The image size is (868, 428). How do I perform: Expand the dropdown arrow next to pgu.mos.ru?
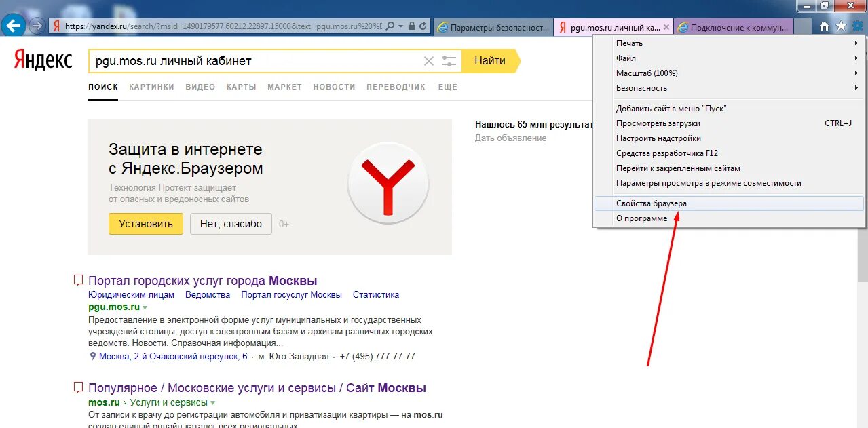coord(145,308)
